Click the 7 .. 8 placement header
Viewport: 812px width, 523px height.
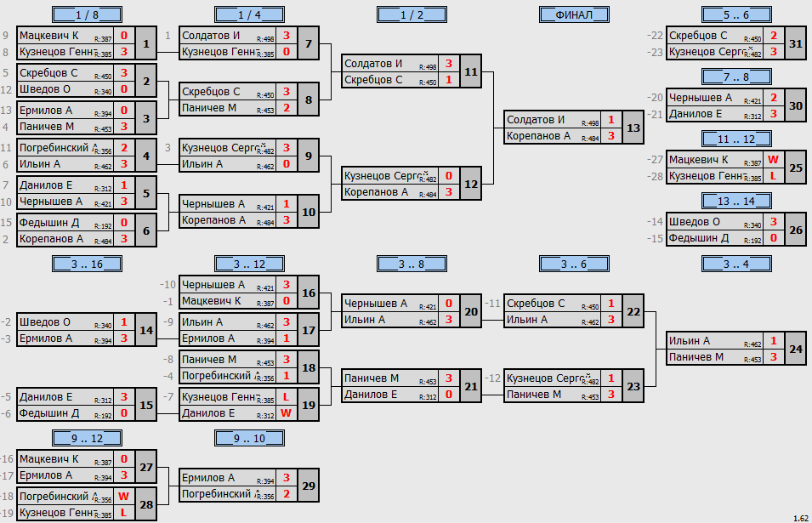pyautogui.click(x=736, y=77)
